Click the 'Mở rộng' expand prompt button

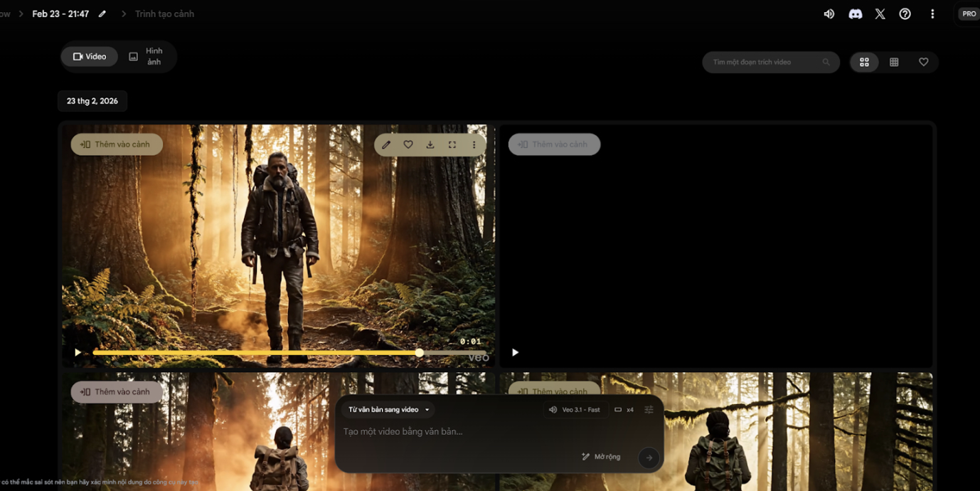coord(601,457)
